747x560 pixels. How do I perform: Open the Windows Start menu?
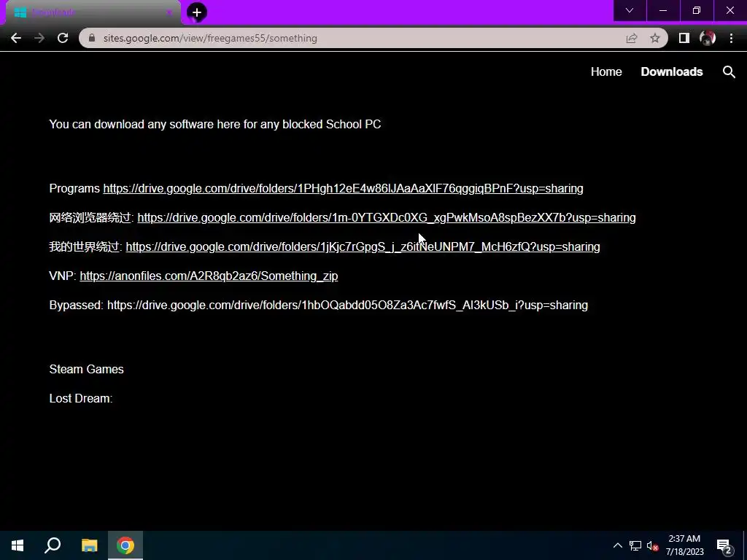18,545
